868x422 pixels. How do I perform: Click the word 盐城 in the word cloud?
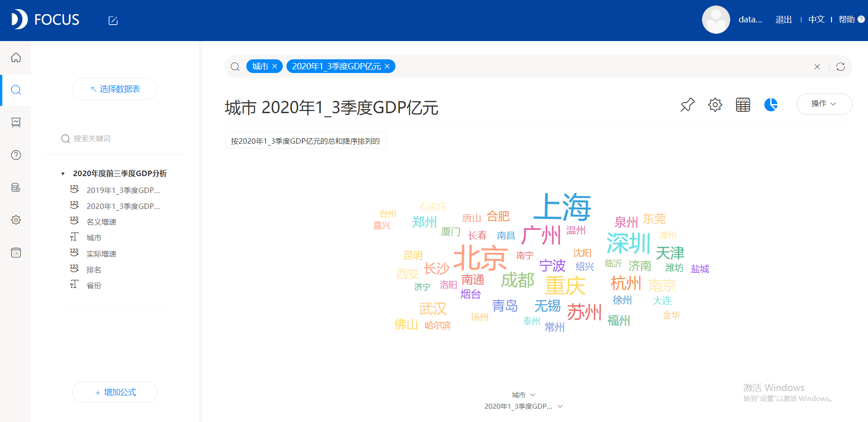(x=700, y=269)
